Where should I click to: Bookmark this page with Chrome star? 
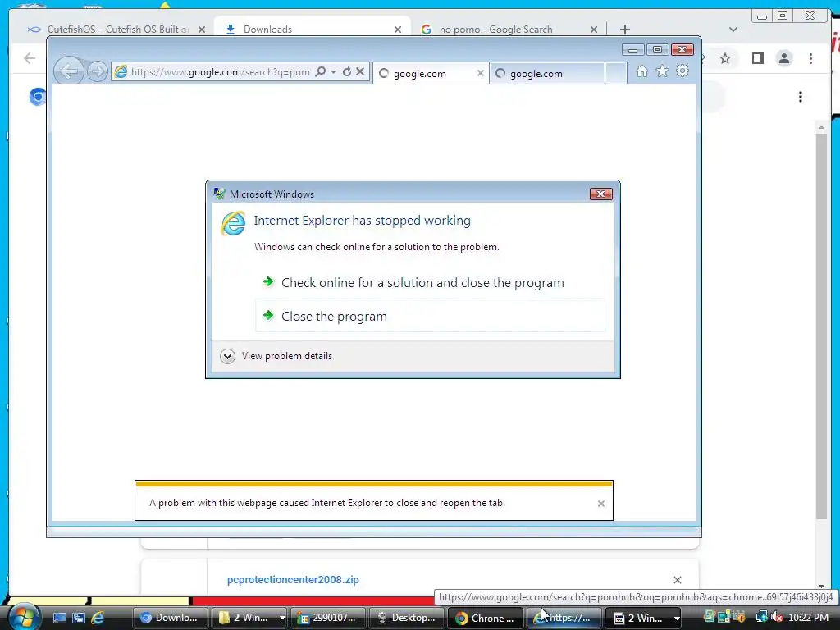(x=725, y=58)
